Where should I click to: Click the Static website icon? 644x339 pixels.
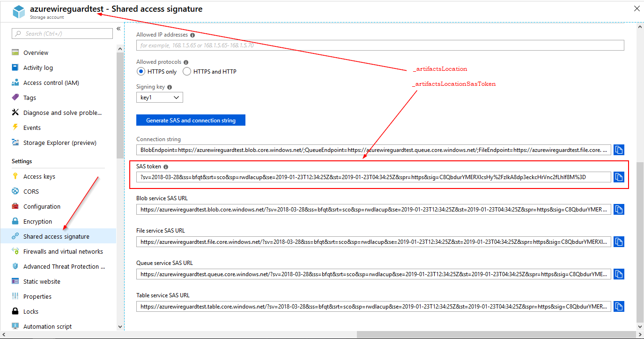[x=15, y=281]
